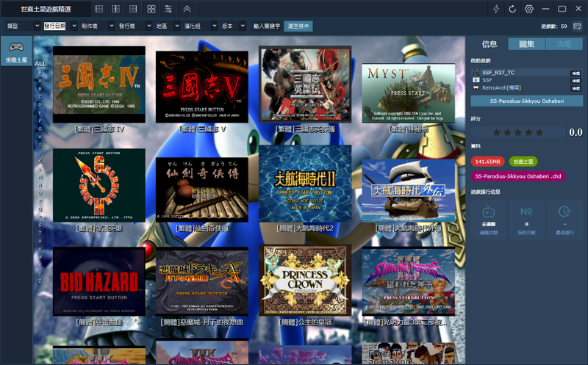Switch to the 攻略 tab
This screenshot has height=365, width=588.
click(x=564, y=44)
